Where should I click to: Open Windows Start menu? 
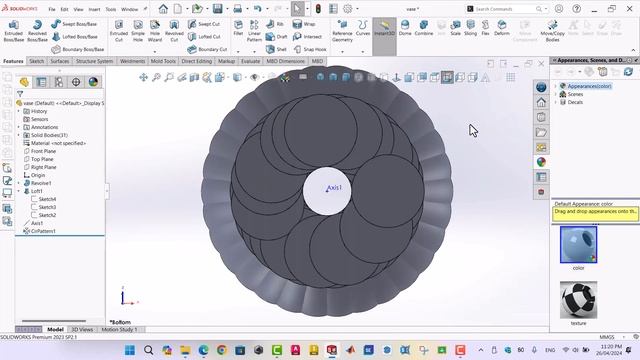(x=130, y=350)
